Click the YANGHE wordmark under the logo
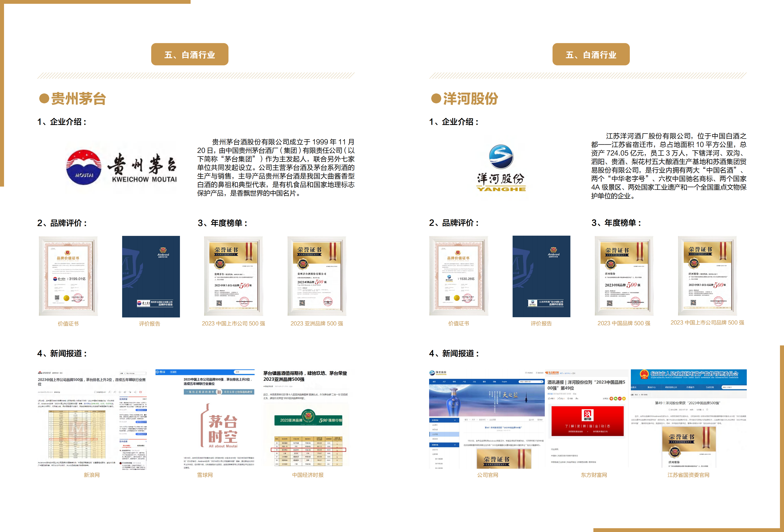Screen dimensions: 784x532 coord(501,189)
